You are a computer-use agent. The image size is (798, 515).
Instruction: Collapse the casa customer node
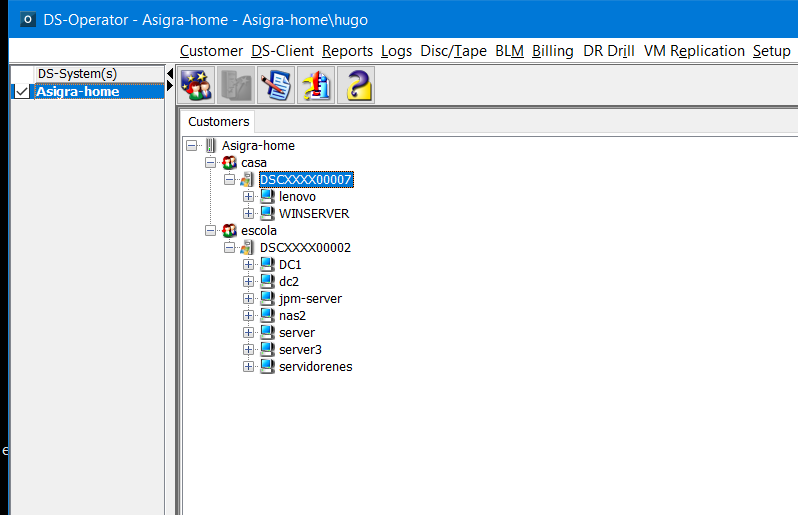(x=210, y=163)
